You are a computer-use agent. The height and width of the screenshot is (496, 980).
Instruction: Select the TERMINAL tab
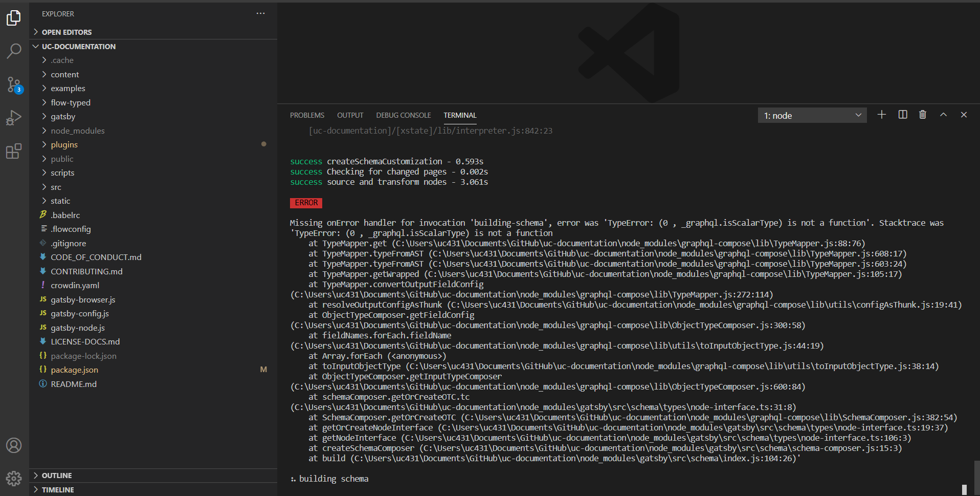coord(460,115)
